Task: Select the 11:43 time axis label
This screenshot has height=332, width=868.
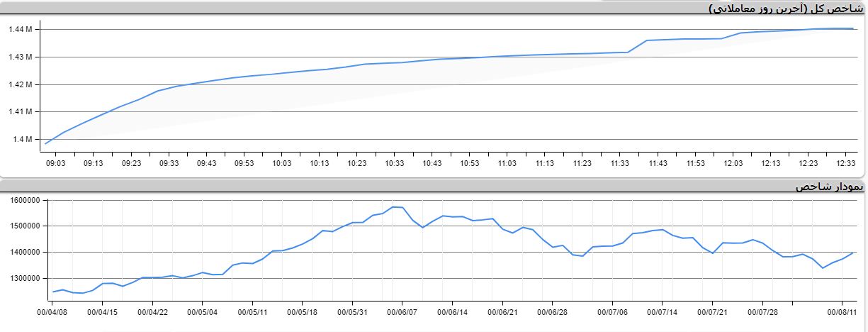Action: tap(658, 163)
